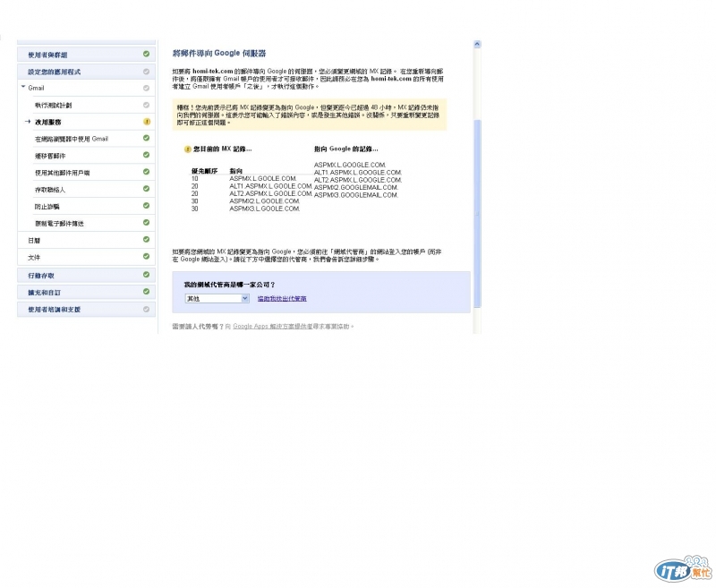Click green check beside 防止詐騙
The width and height of the screenshot is (716, 588).
pos(146,206)
